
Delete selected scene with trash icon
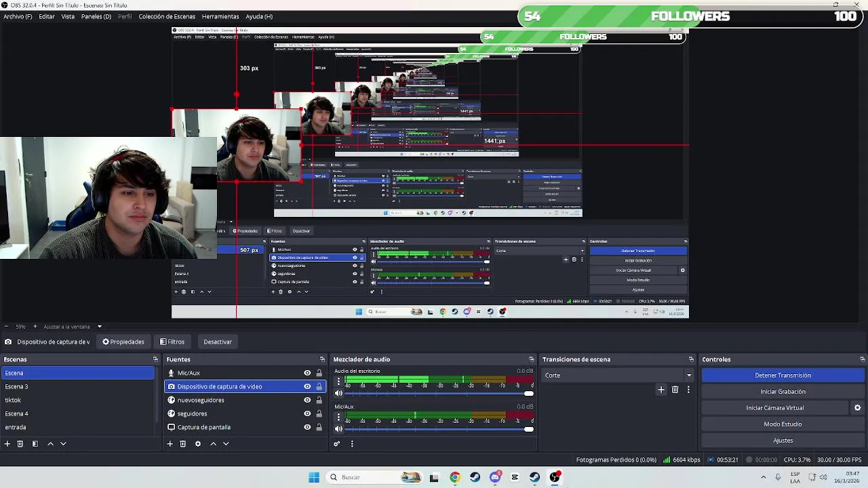tap(20, 443)
